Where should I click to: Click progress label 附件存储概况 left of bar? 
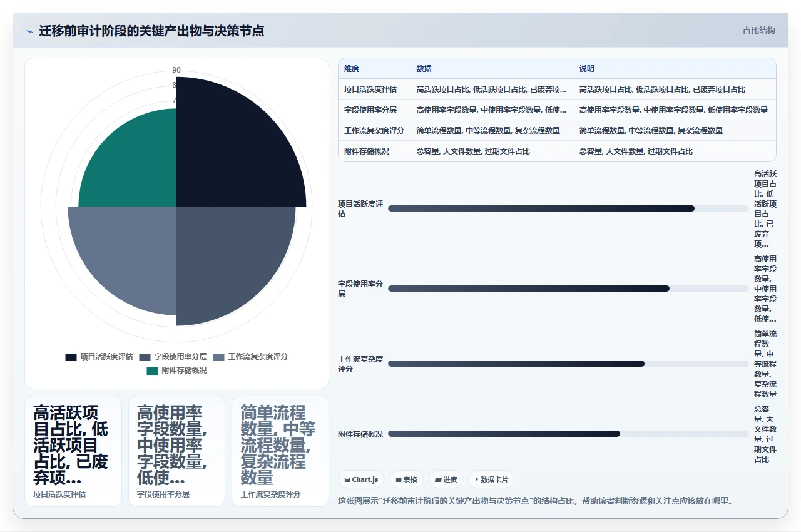point(360,434)
